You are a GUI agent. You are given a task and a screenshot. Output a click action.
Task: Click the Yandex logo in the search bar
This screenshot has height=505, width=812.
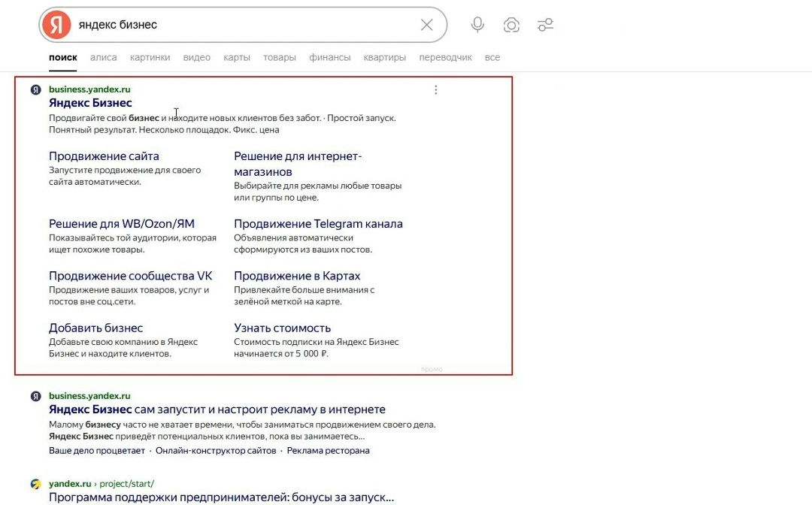point(56,24)
